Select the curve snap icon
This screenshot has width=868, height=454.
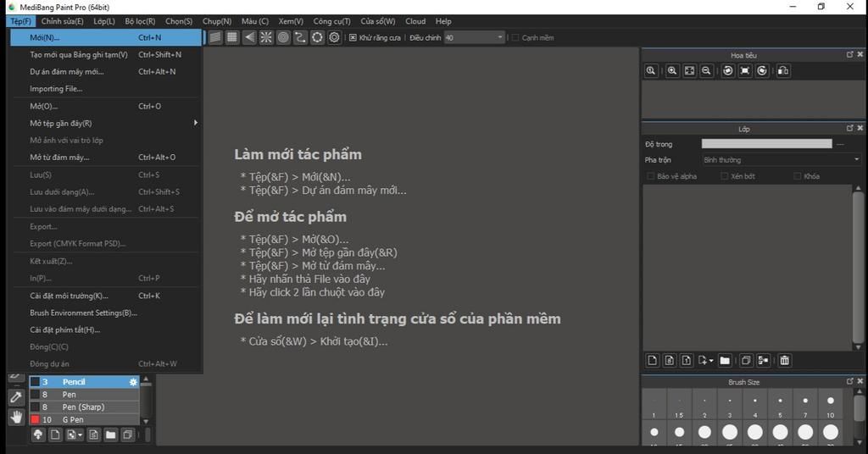[300, 37]
